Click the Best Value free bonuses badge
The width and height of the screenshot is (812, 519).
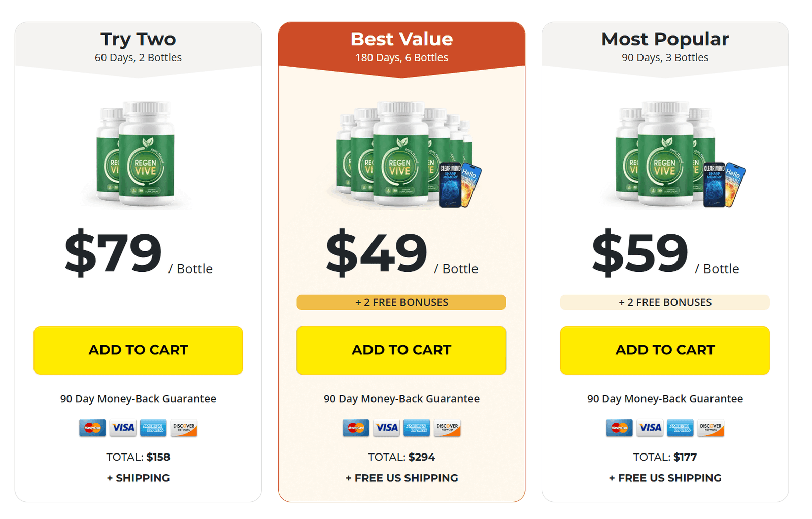[x=401, y=302]
